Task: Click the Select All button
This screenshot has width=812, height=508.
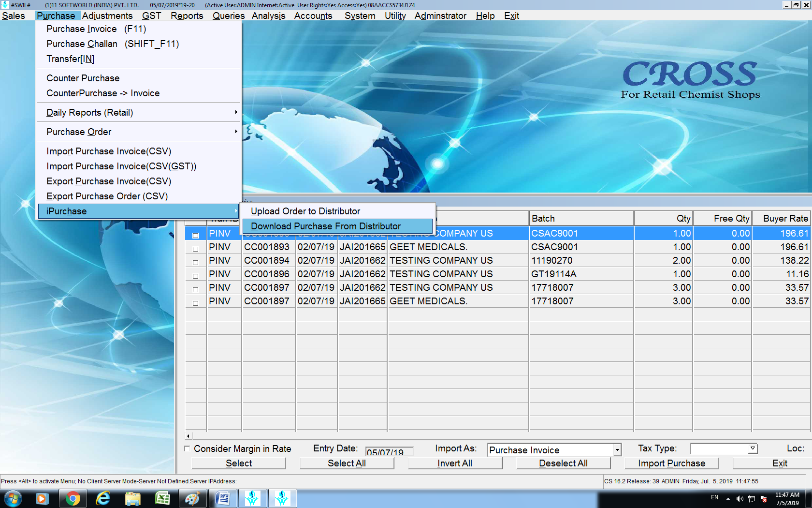Action: point(347,463)
